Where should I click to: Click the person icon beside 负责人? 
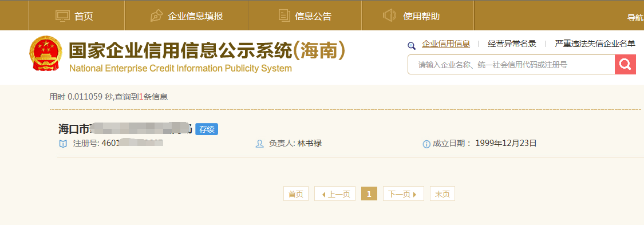[x=259, y=144]
